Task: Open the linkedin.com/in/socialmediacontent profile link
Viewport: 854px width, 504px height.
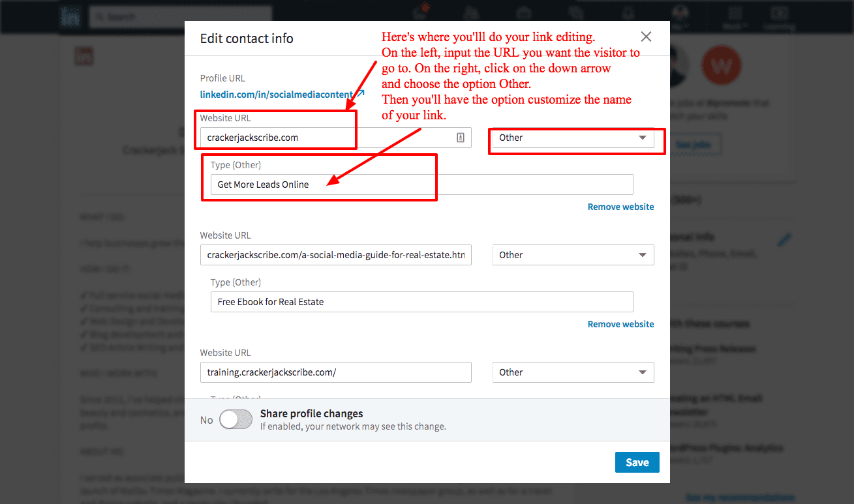Action: 277,95
